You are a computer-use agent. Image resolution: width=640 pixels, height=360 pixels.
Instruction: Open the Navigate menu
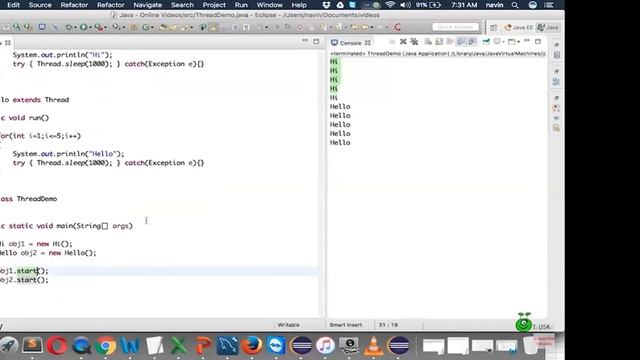coord(147,5)
